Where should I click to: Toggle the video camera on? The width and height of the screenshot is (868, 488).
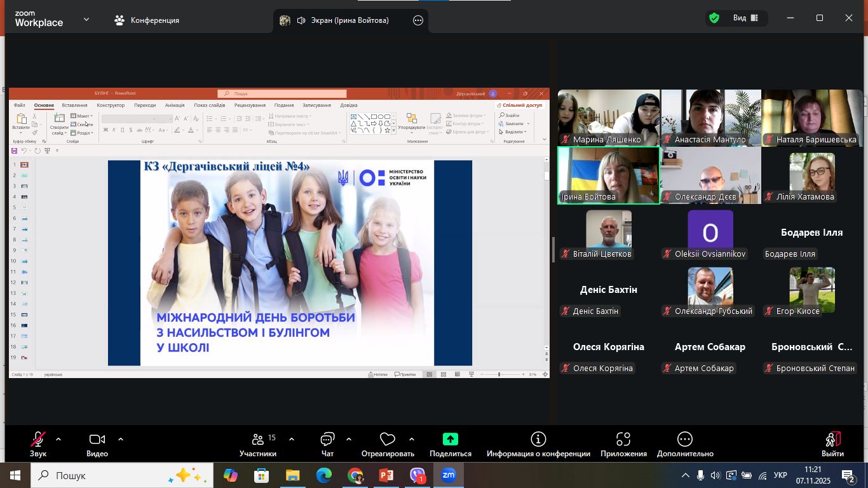pyautogui.click(x=97, y=440)
